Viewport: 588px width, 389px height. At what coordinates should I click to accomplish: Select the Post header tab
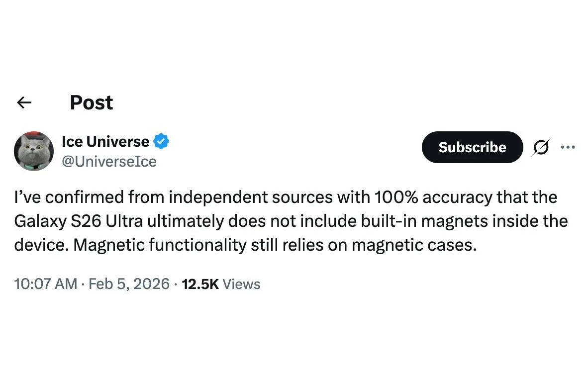tap(91, 102)
